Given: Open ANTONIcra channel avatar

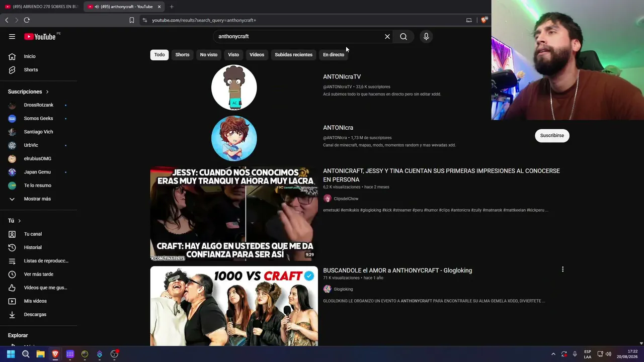Looking at the screenshot, I should click(234, 138).
